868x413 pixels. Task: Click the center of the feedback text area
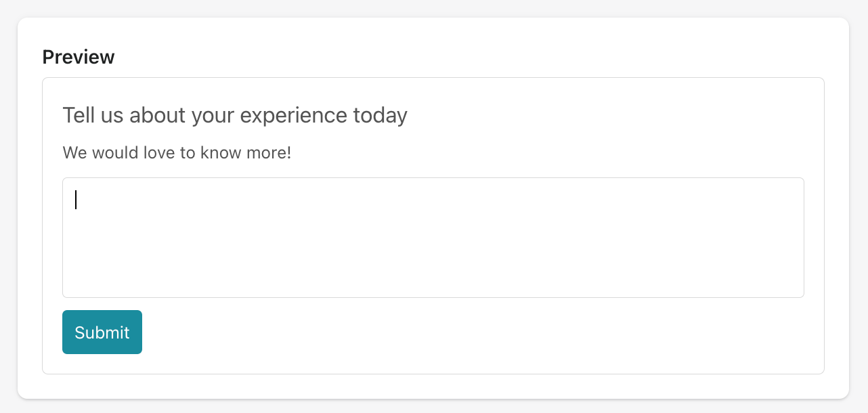(x=433, y=238)
